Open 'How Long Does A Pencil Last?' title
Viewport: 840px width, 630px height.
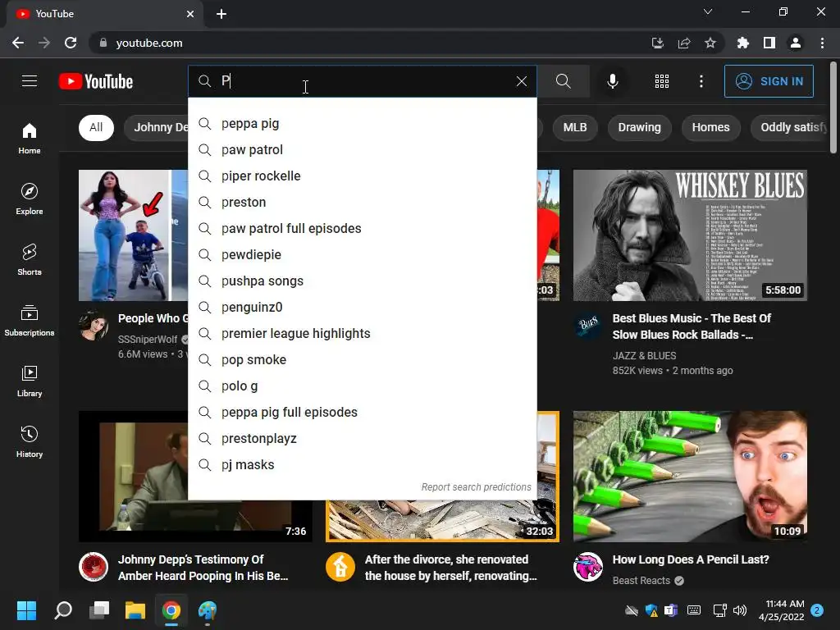pos(691,559)
